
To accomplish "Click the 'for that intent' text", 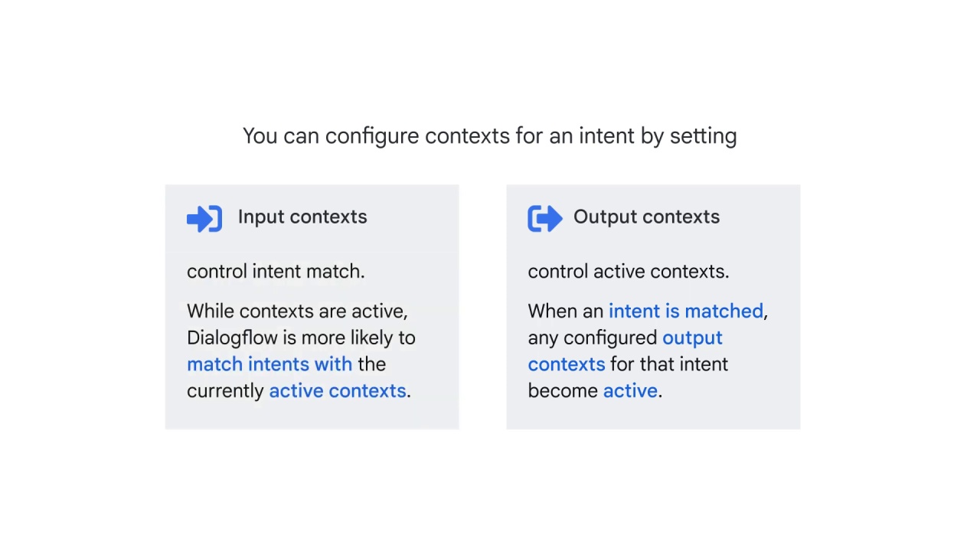I will [669, 364].
